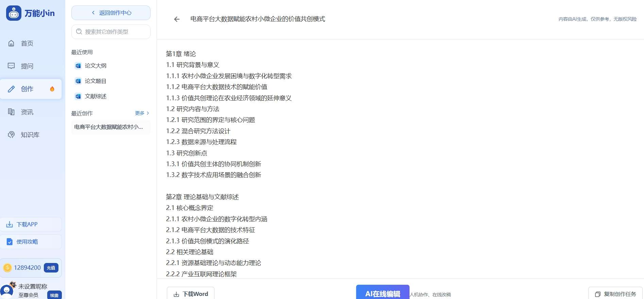The height and width of the screenshot is (299, 644).
Task: Click the magnifier search icon
Action: (x=79, y=32)
